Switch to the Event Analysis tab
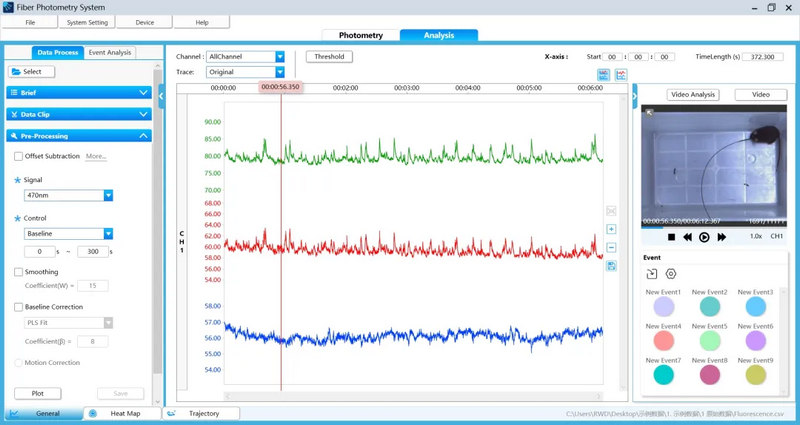 (110, 53)
